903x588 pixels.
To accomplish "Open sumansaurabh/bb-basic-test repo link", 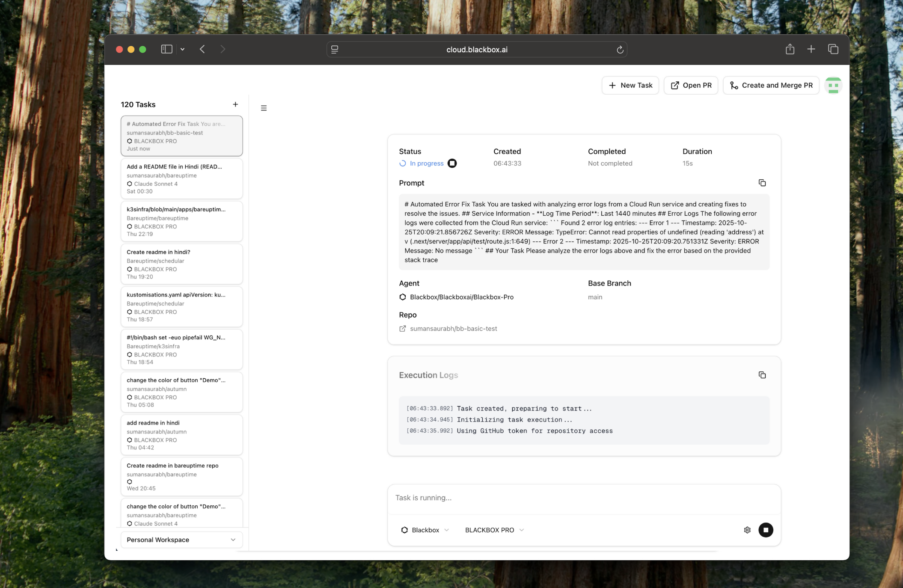I will tap(453, 329).
